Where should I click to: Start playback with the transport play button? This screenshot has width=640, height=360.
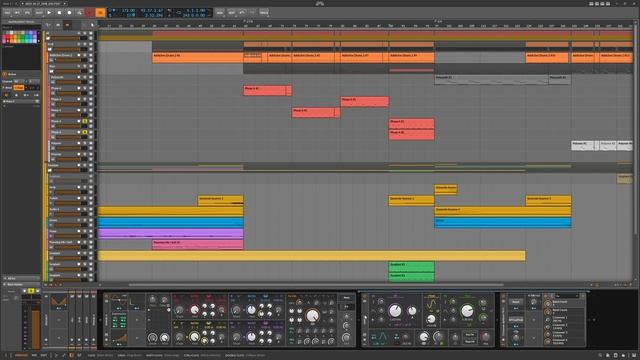click(49, 13)
